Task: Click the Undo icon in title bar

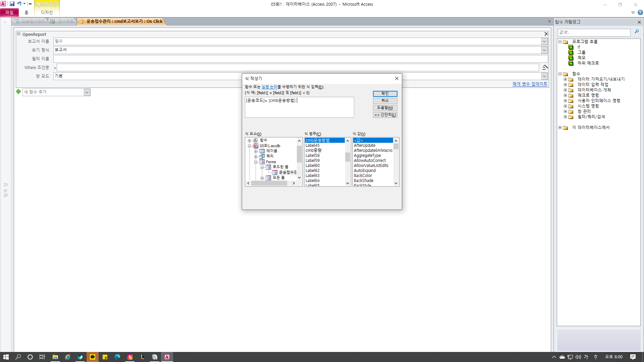Action: (19, 4)
